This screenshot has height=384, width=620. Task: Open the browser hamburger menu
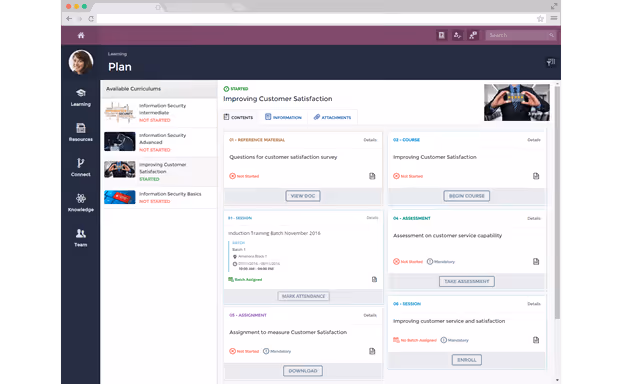pos(554,18)
